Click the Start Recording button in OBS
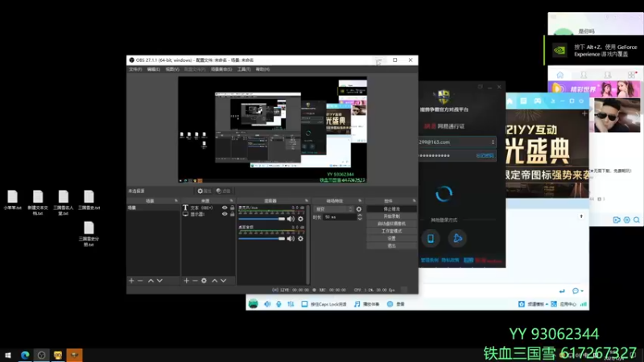Viewport: 644px width, 362px height. tap(391, 216)
